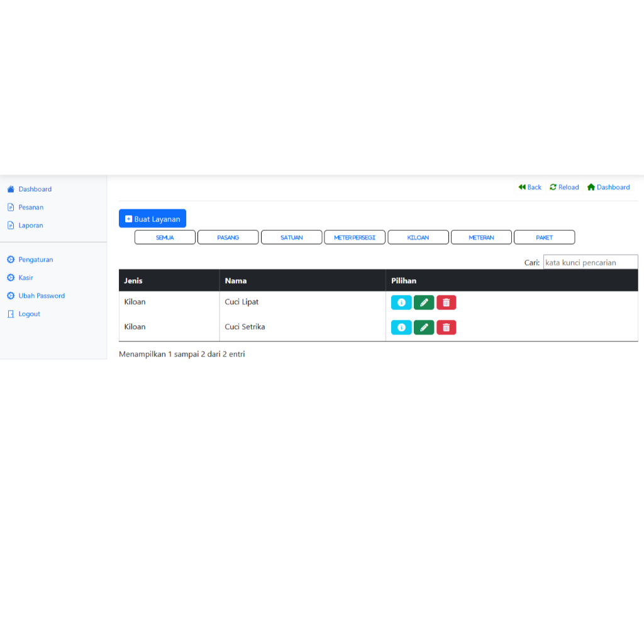Viewport: 644px width, 644px height.
Task: Delete the Cuci Setrika service
Action: pos(447,327)
